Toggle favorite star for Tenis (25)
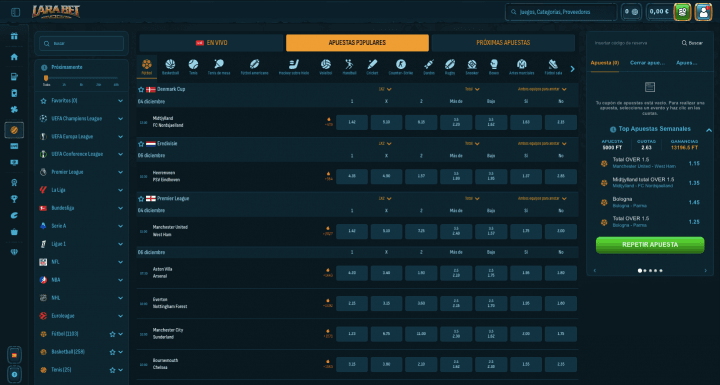The width and height of the screenshot is (720, 385). pos(112,370)
